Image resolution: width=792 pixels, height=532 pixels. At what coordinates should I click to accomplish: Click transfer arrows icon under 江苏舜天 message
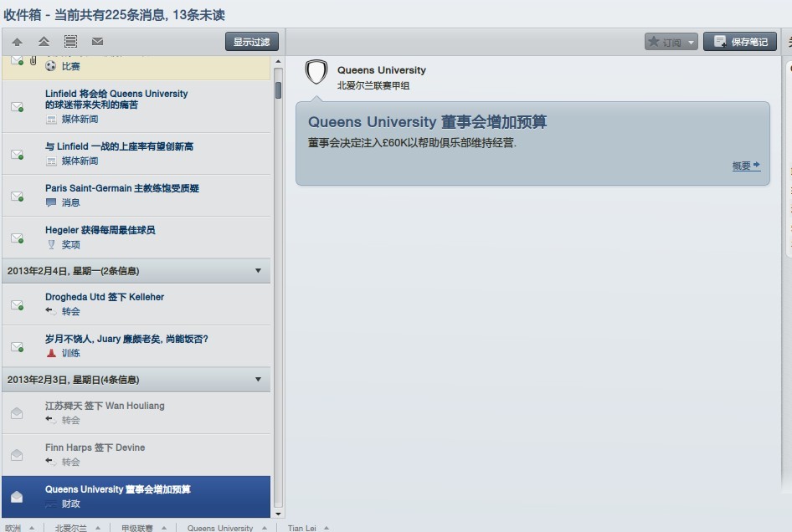click(x=51, y=419)
